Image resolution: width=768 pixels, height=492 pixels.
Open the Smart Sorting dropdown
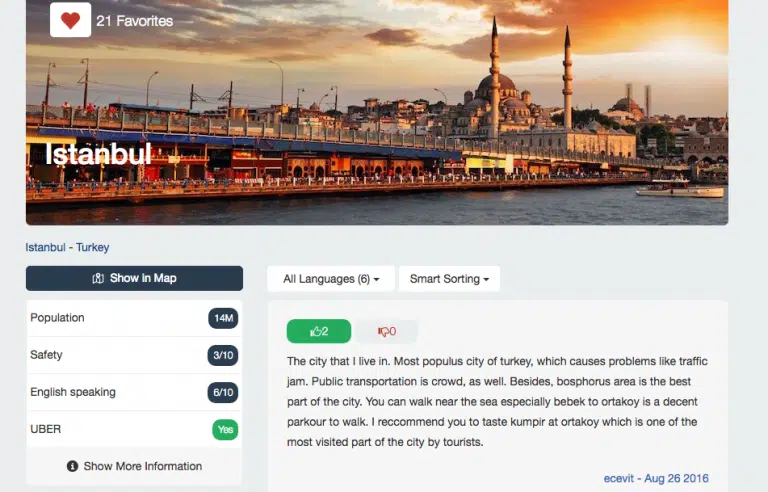pyautogui.click(x=449, y=279)
